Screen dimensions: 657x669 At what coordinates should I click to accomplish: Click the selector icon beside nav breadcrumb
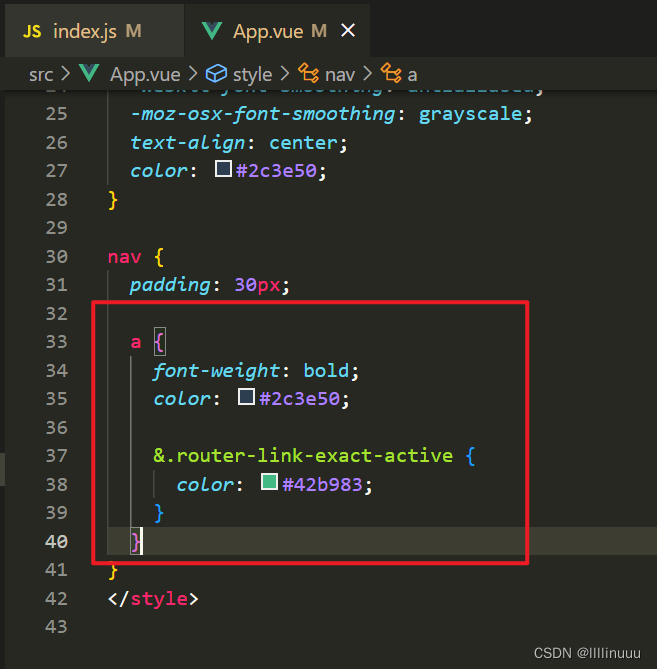click(x=308, y=73)
